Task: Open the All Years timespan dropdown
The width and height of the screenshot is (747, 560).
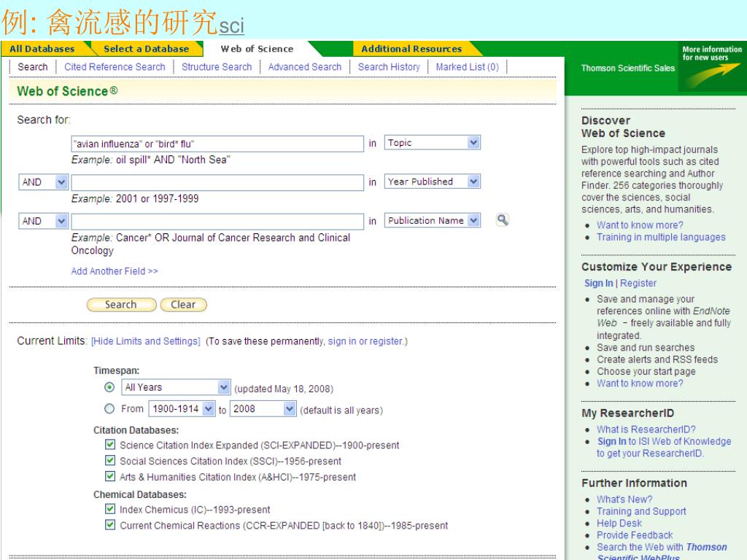Action: click(x=176, y=387)
